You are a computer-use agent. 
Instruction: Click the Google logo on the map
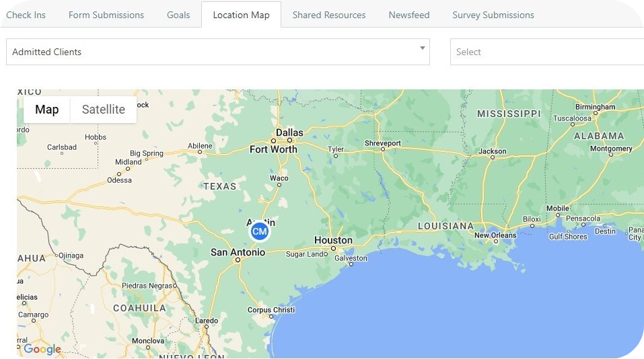(42, 349)
